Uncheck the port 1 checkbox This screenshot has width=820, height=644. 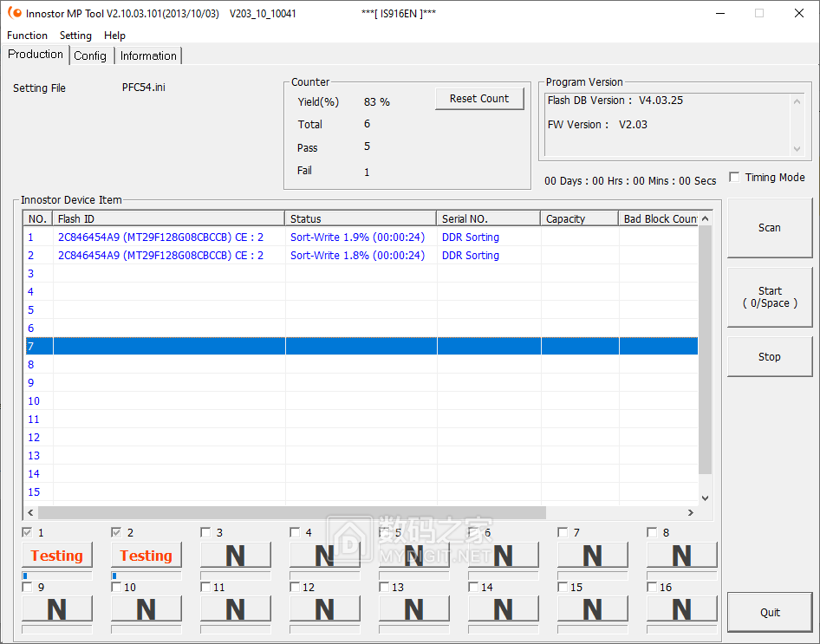(x=28, y=532)
